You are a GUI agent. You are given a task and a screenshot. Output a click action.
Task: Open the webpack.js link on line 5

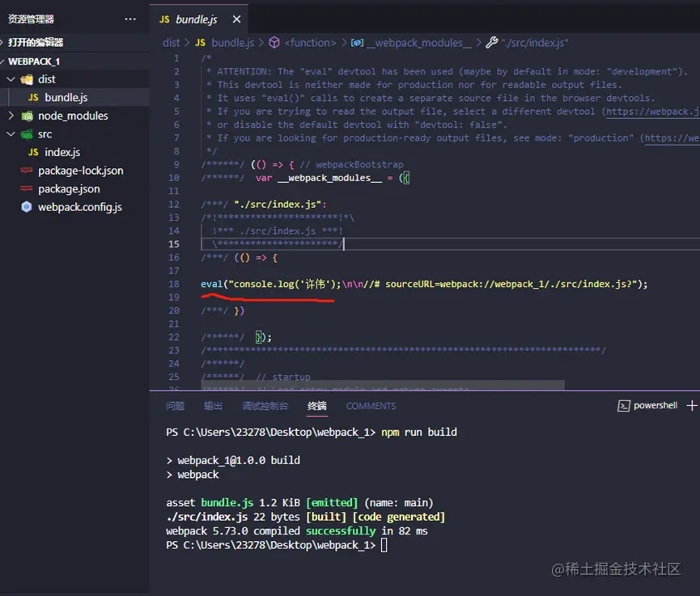652,112
